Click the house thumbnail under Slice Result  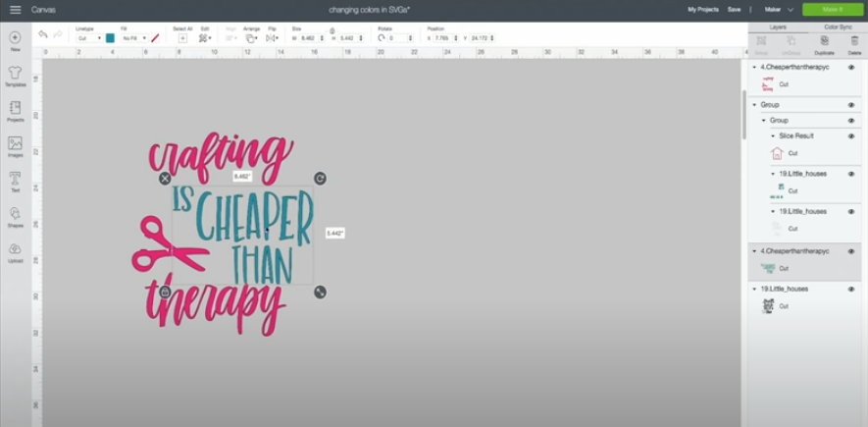coord(777,153)
